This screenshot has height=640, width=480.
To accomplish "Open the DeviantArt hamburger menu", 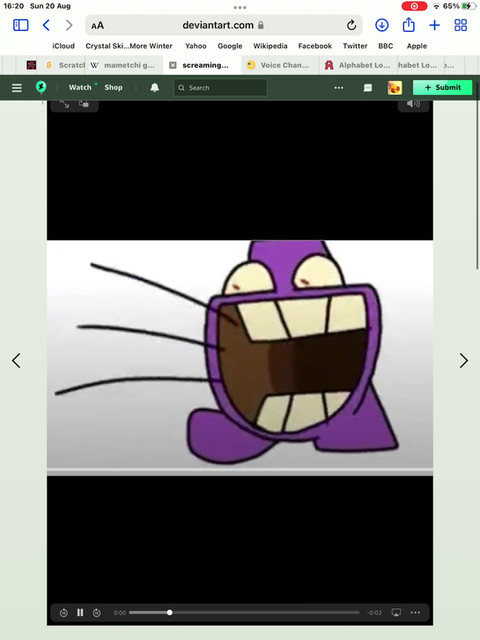I will [x=17, y=88].
